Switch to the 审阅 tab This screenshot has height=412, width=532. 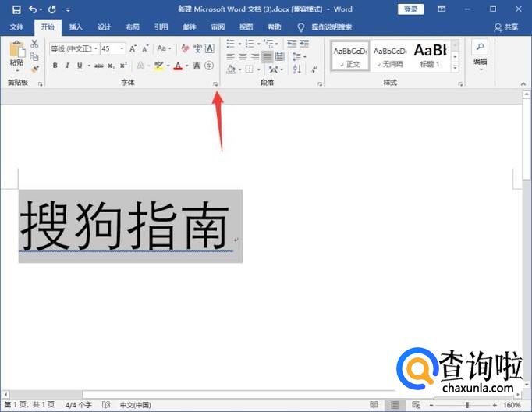coord(218,27)
